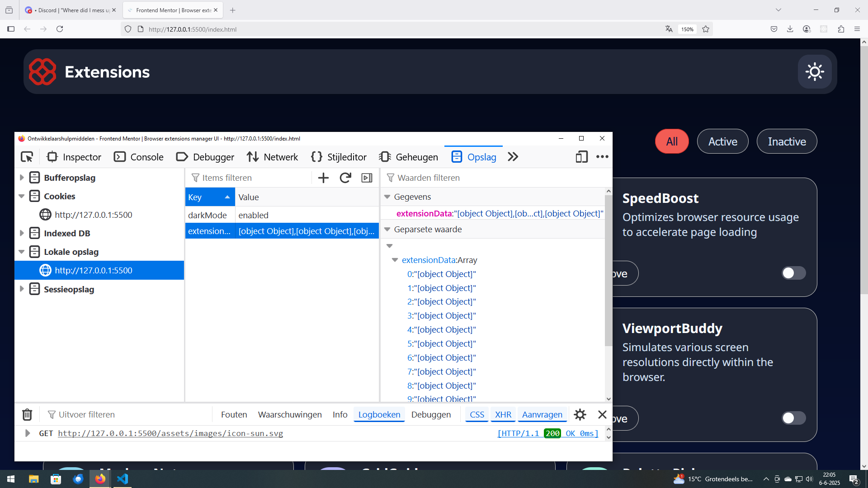Open console settings gear icon
The width and height of the screenshot is (868, 488).
(580, 414)
